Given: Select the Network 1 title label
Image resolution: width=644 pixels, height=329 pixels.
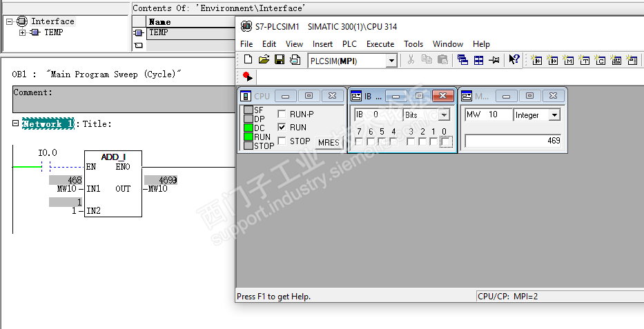Looking at the screenshot, I should (48, 123).
